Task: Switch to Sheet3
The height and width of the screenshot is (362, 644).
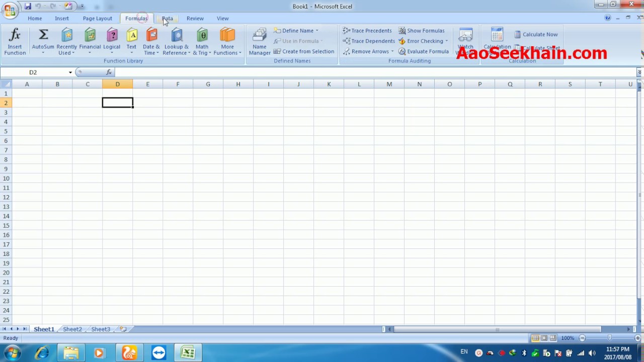Action: [x=101, y=329]
